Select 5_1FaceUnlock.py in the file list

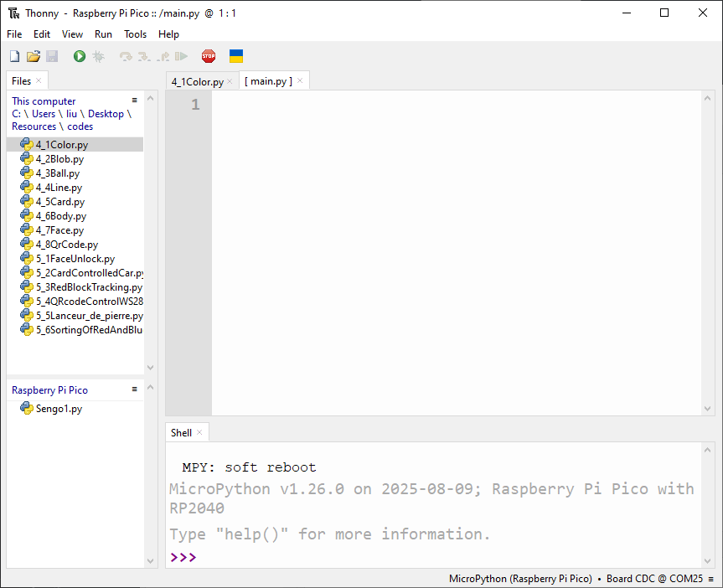[75, 259]
